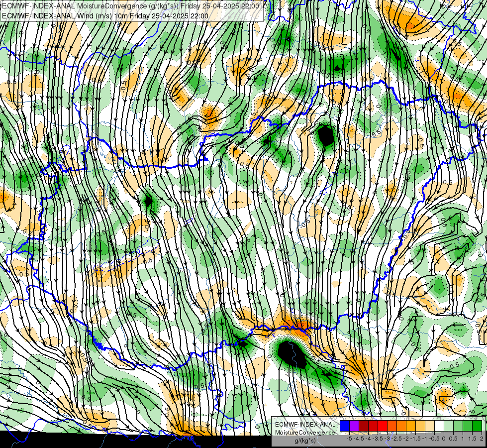
Task: Click MoistureConvergence label in the legend box
Action: pos(305,433)
